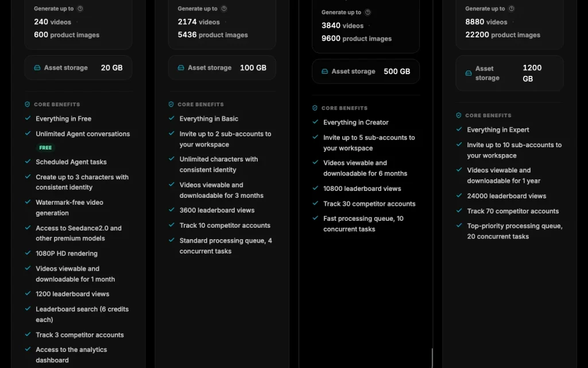Click storage icon next to 20 GB

click(x=37, y=68)
